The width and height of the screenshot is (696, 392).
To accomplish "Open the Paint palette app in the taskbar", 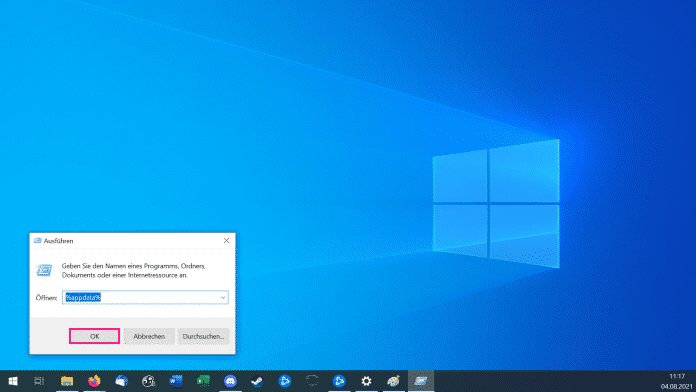I will [393, 381].
